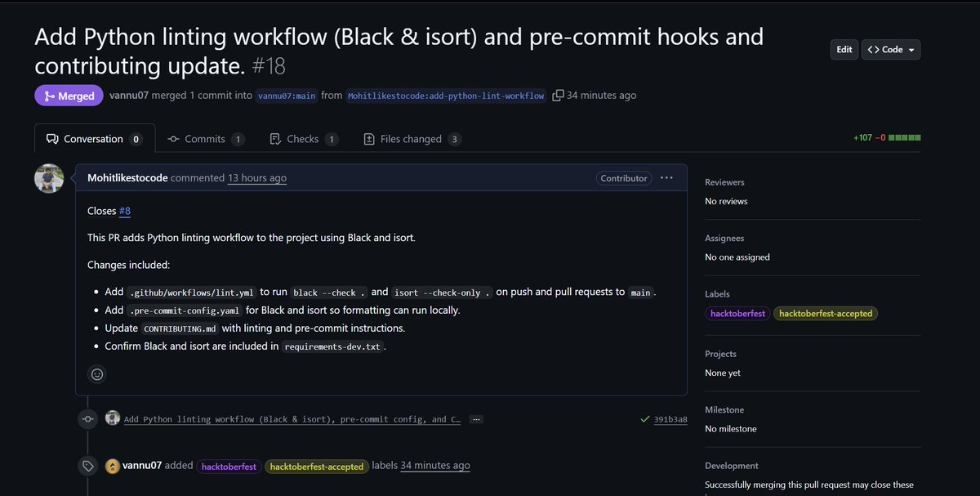The width and height of the screenshot is (980, 496).
Task: Open the vannu07:main base branch link
Action: tap(286, 96)
